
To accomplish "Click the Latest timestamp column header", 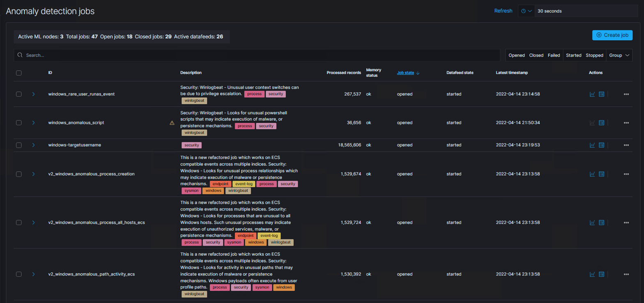I will click(512, 73).
